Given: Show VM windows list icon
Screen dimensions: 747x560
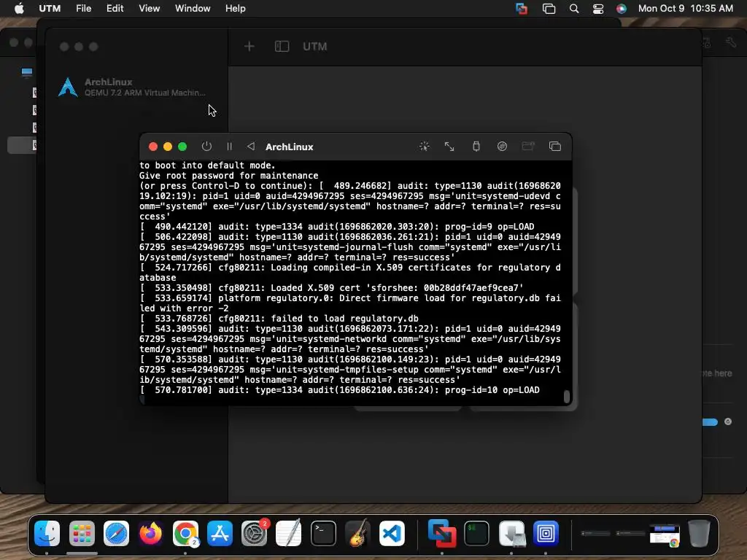Looking at the screenshot, I should click(555, 146).
